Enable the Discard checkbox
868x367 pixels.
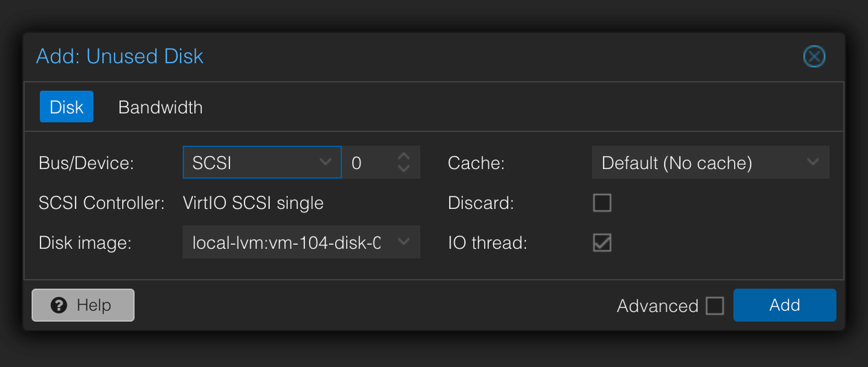pos(602,203)
